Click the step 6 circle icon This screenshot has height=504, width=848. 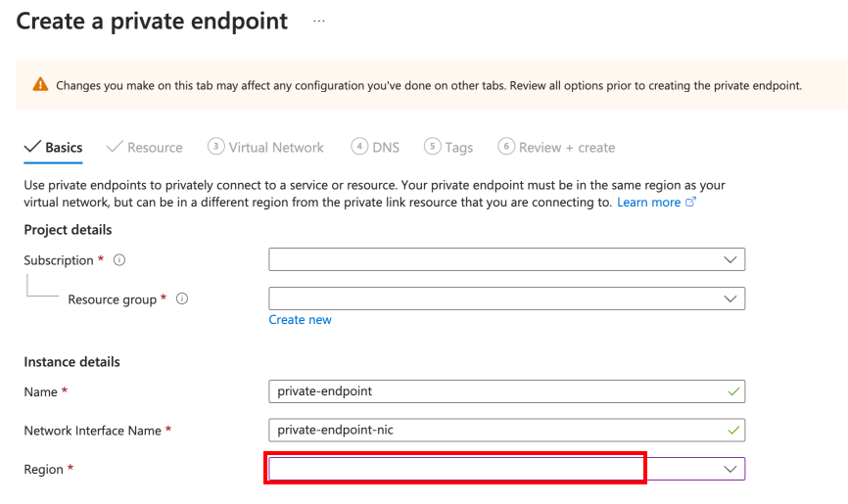pos(506,147)
